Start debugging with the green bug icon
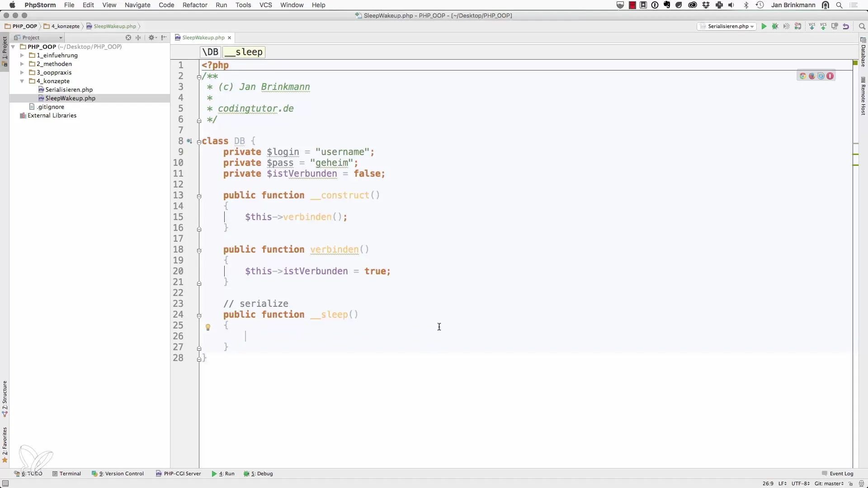The width and height of the screenshot is (868, 488). click(775, 26)
